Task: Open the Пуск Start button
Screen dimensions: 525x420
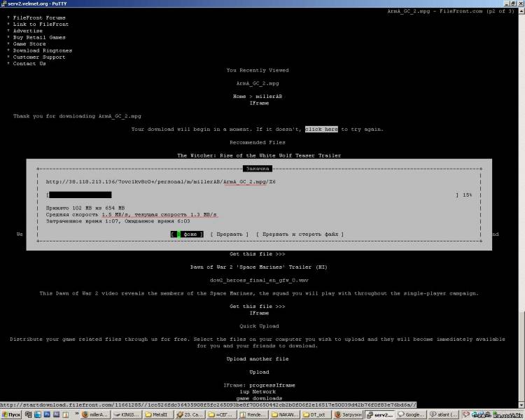Action: pos(11,414)
